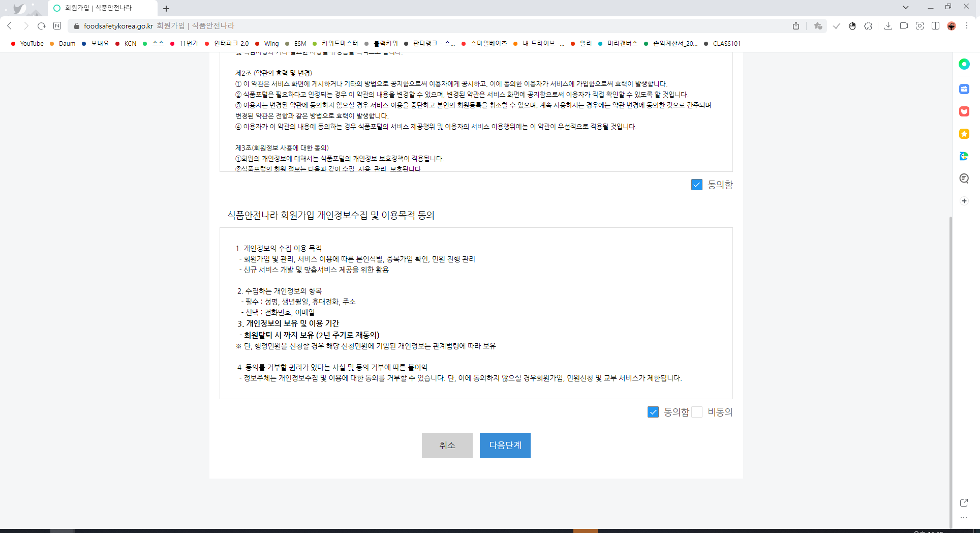The height and width of the screenshot is (533, 980).
Task: Open the 미리캔버스 bookmark
Action: tap(618, 44)
